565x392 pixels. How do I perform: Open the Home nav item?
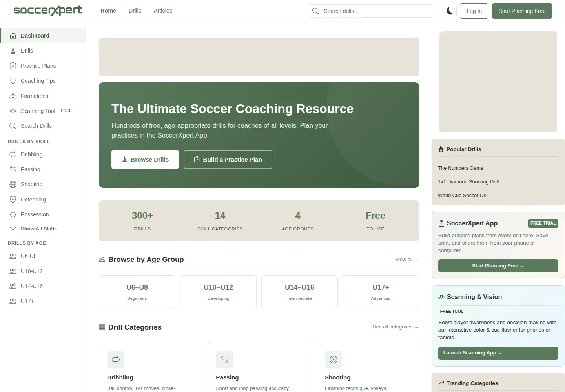pos(108,11)
